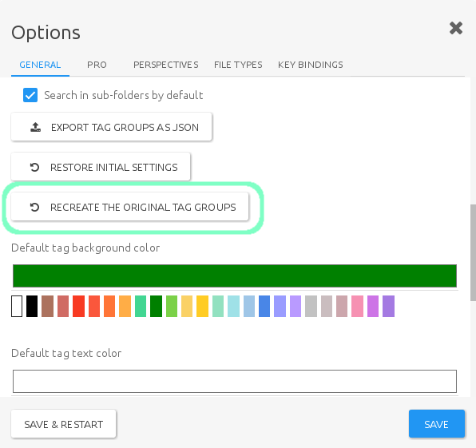This screenshot has height=448, width=476.
Task: Click the export upload icon
Action: tap(35, 127)
